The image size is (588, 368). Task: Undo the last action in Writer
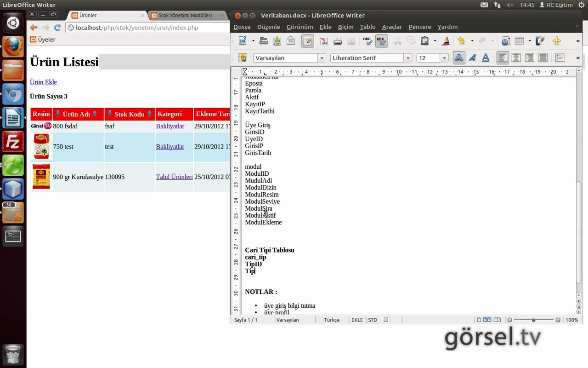[461, 41]
